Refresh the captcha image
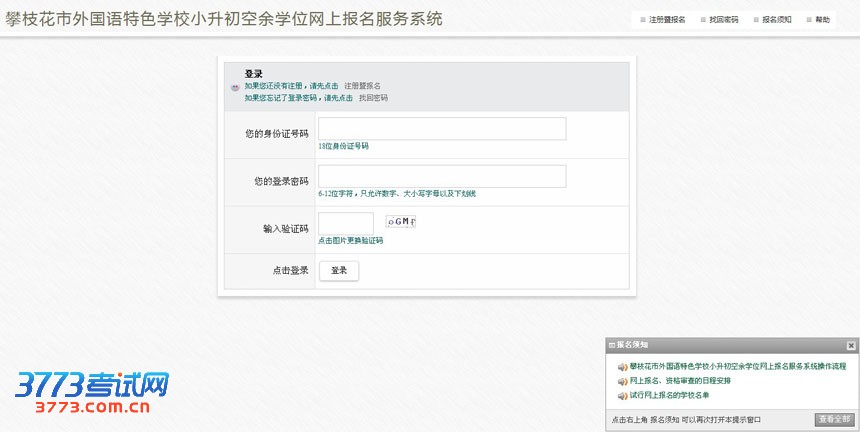This screenshot has width=860, height=432. [x=401, y=222]
